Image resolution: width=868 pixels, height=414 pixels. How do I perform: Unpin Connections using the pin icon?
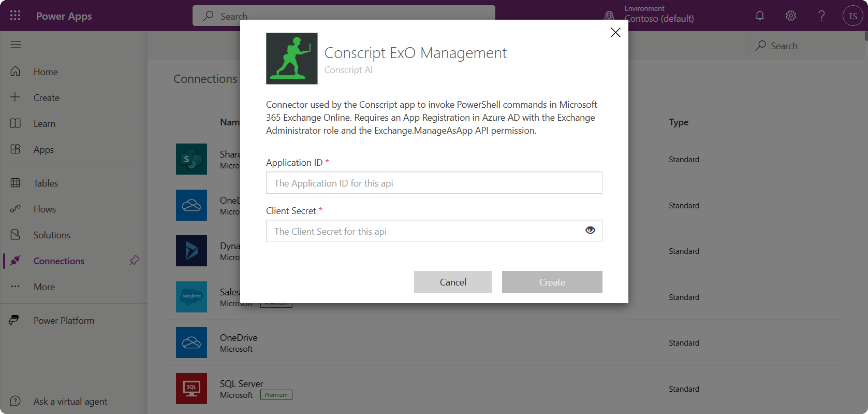(135, 260)
